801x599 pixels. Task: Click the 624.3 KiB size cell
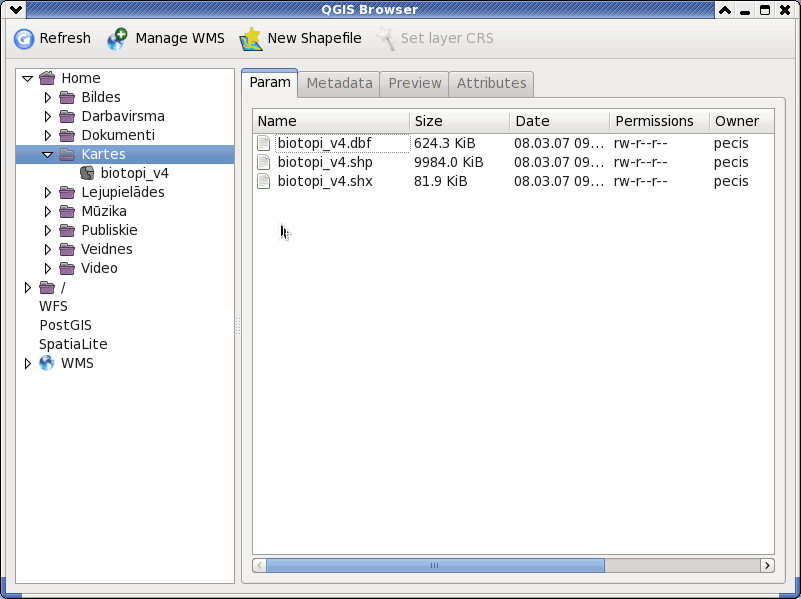444,143
